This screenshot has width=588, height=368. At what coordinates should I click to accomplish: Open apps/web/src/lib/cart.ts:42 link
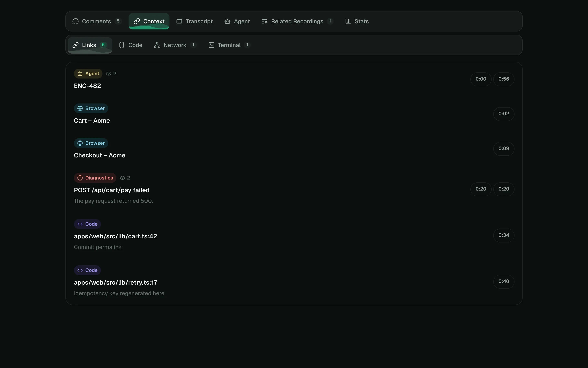click(115, 237)
